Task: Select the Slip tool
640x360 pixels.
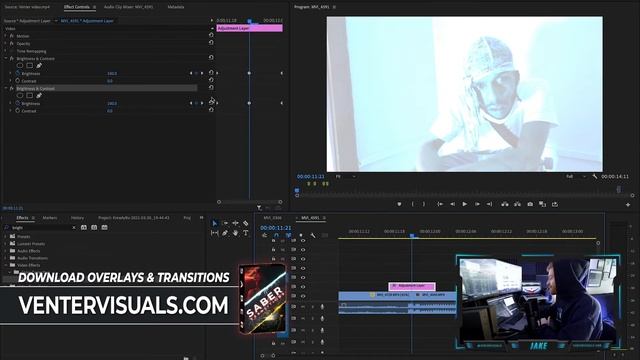Action: tap(215, 233)
